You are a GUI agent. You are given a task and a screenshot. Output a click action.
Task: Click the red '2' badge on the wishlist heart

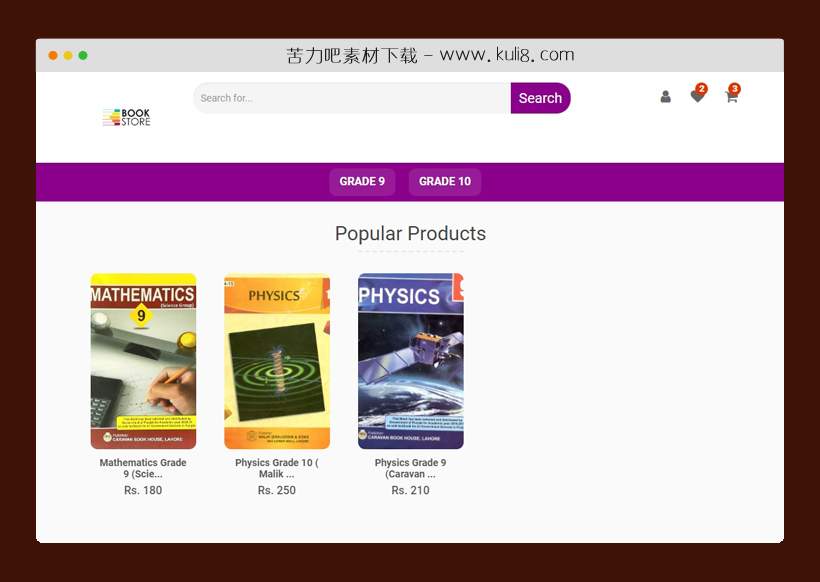pyautogui.click(x=702, y=87)
